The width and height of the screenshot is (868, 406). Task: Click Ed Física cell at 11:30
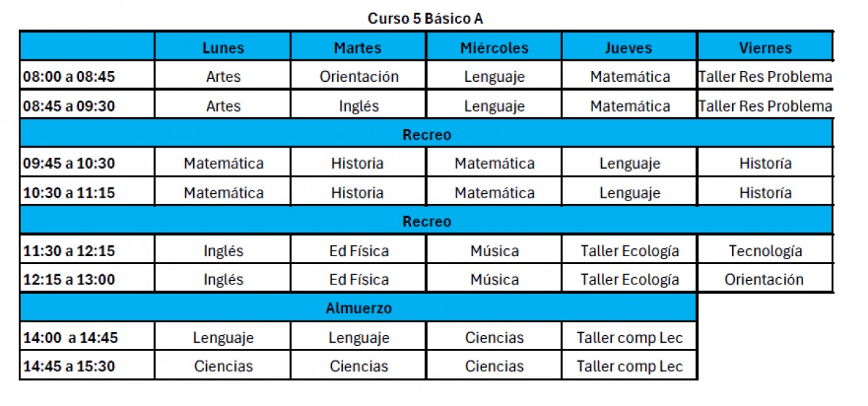coord(358,251)
